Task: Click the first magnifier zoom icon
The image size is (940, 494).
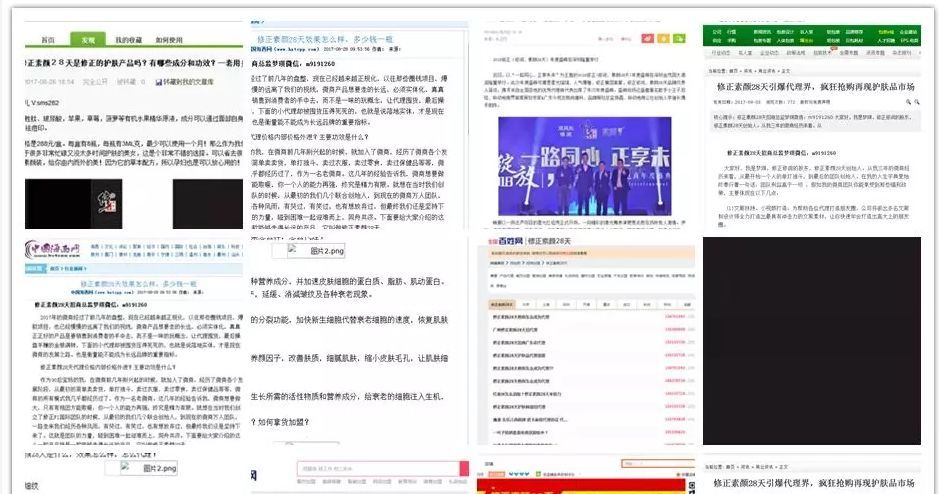Action: 908,103
